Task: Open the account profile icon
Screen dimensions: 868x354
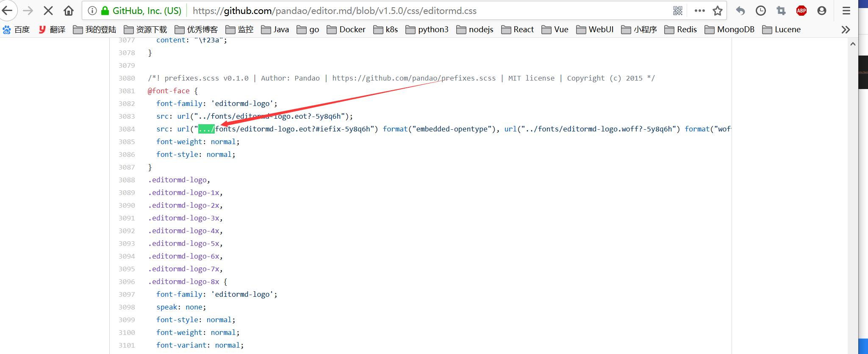Action: 822,11
